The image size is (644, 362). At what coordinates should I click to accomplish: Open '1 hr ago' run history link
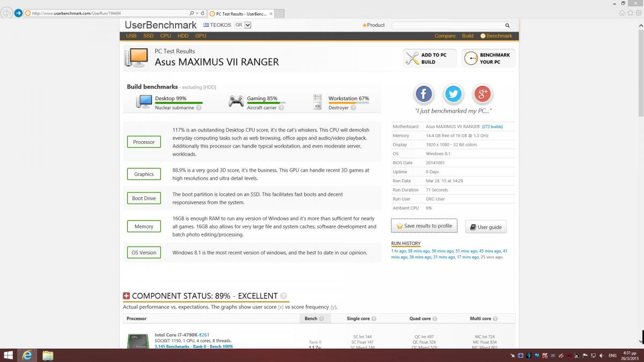coord(398,251)
